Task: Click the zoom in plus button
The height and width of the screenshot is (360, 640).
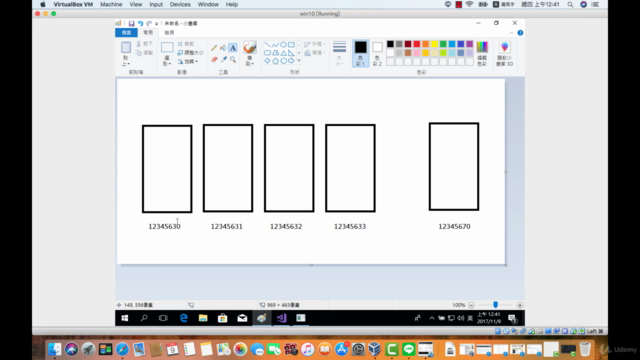Action: click(520, 305)
